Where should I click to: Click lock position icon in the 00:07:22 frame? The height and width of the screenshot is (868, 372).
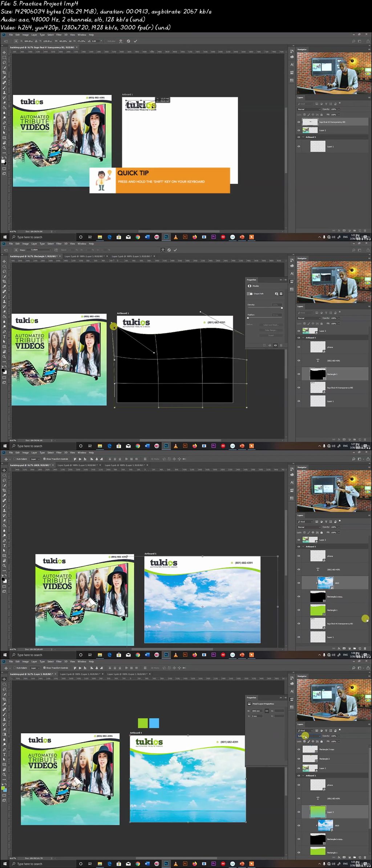click(313, 742)
